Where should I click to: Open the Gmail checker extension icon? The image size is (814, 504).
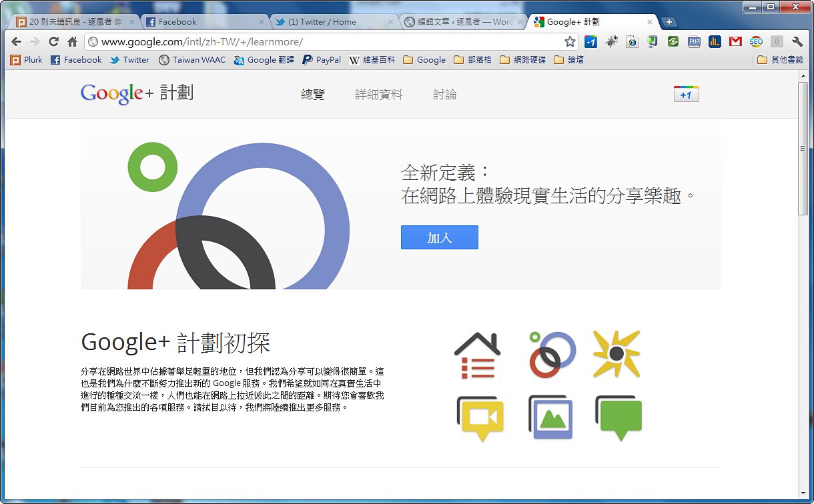click(735, 42)
